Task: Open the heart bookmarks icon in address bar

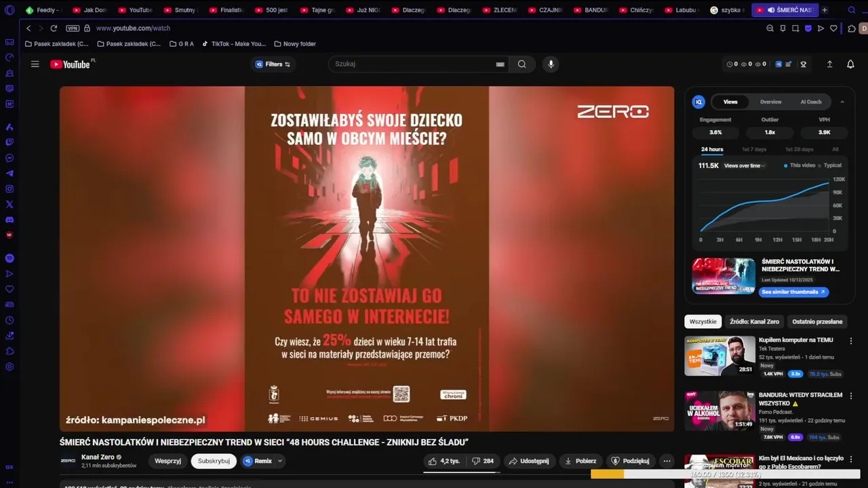Action: (x=833, y=28)
